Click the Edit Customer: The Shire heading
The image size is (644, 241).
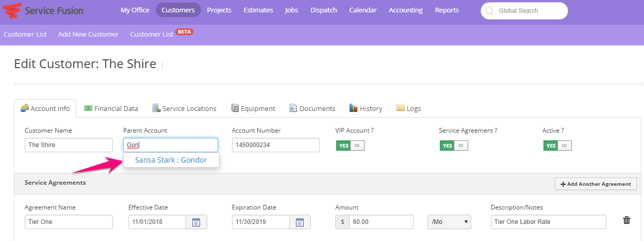tap(85, 64)
